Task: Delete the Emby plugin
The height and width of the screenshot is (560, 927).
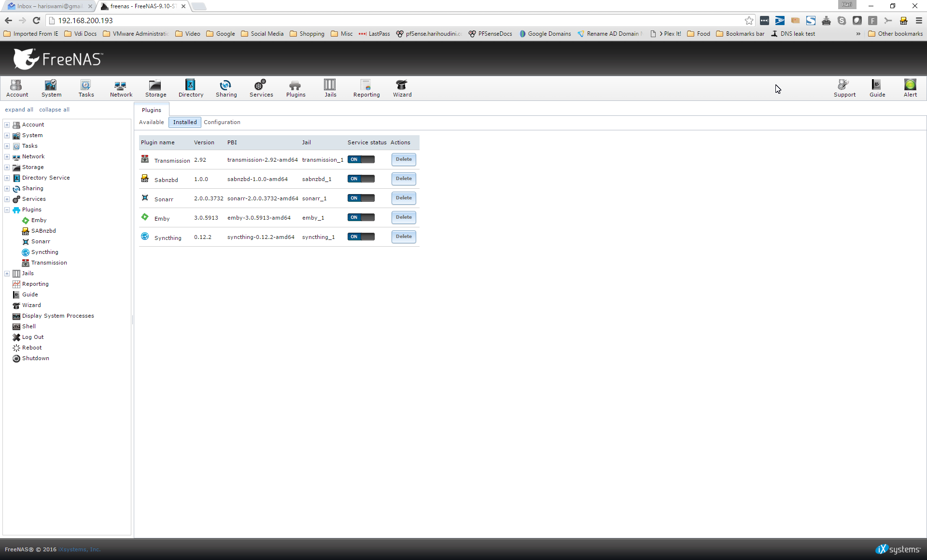Action: click(x=404, y=217)
